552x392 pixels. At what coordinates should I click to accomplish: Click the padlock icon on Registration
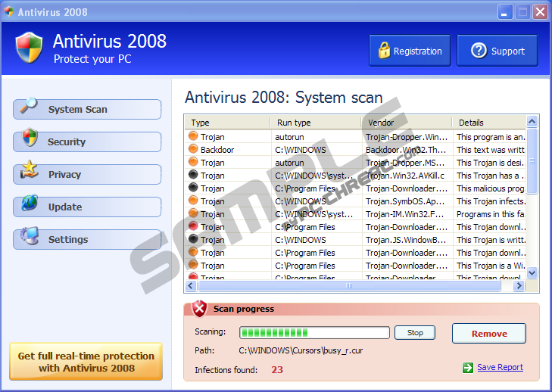tap(384, 50)
